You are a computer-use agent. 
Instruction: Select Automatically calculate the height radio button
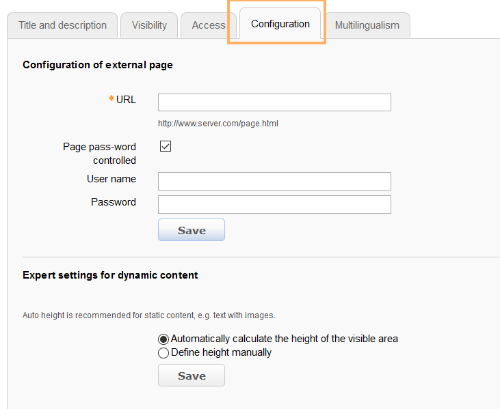point(163,339)
